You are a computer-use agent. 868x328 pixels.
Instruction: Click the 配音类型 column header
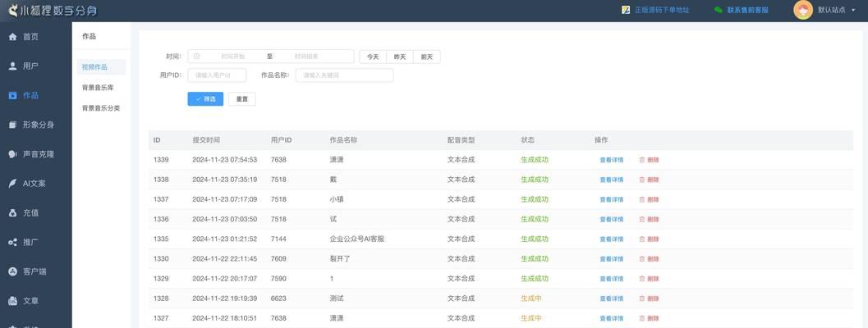[462, 140]
